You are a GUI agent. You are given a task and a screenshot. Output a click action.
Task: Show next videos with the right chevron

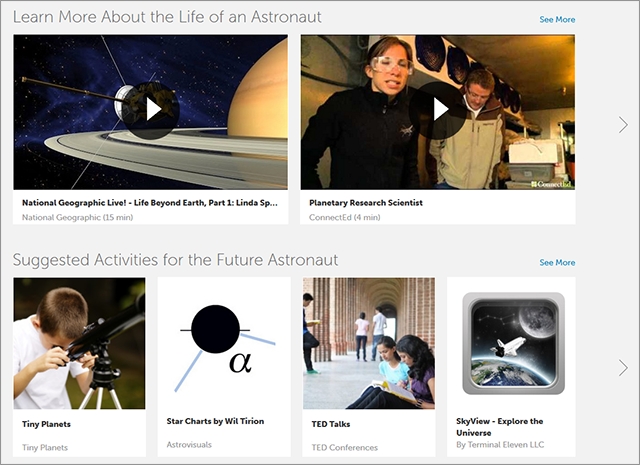click(623, 125)
